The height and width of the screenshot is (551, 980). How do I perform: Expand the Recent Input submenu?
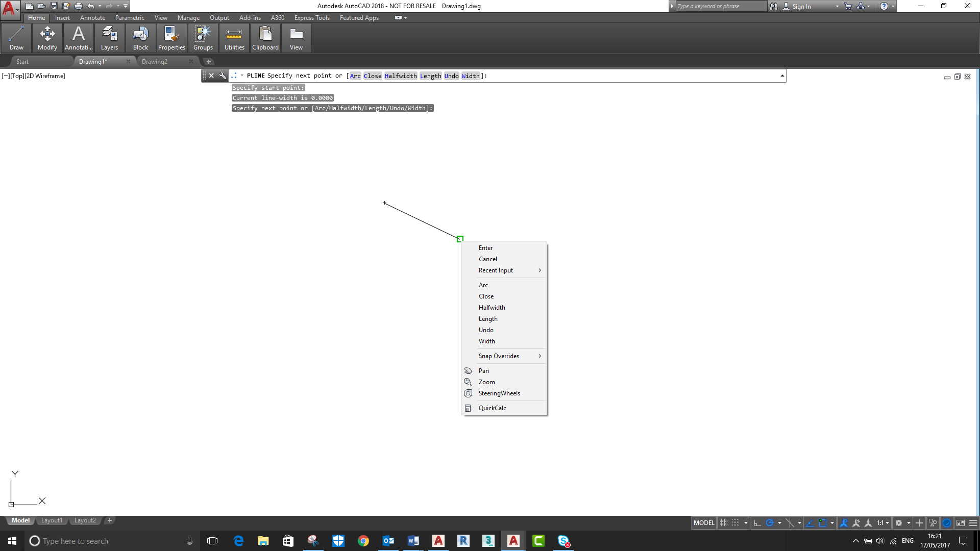pyautogui.click(x=496, y=270)
